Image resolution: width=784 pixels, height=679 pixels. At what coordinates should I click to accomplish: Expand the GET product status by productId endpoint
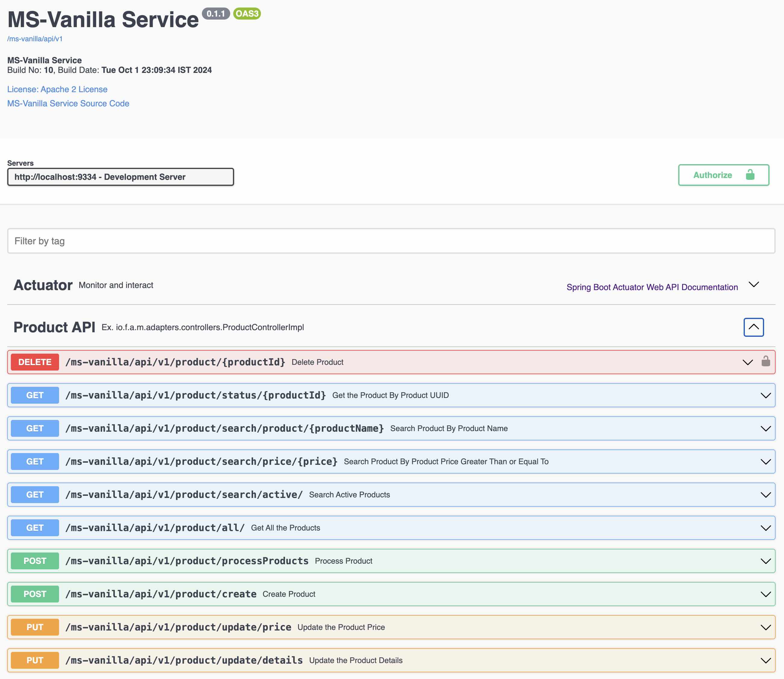[x=765, y=395]
